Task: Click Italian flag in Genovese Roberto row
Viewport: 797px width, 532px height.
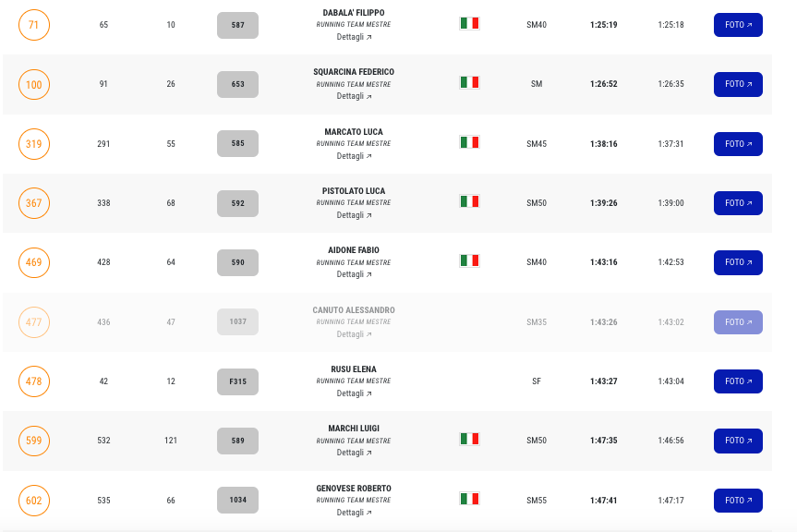Action: (x=469, y=499)
